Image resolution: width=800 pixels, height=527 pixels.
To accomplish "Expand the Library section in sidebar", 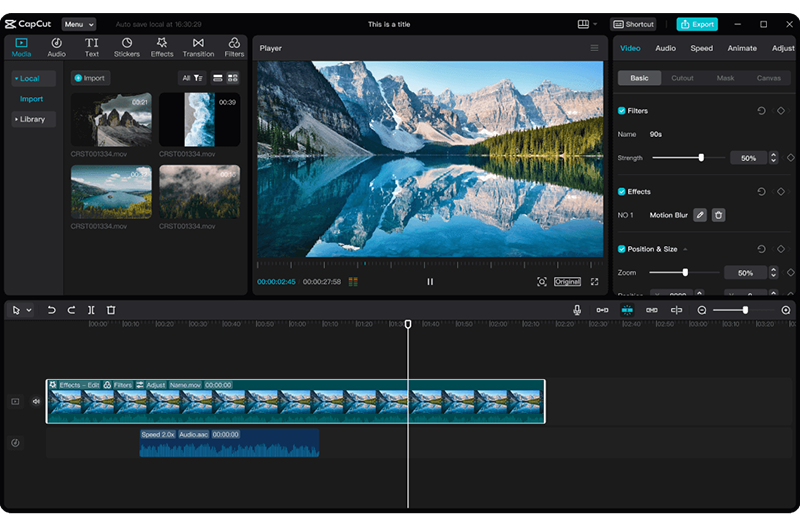I will point(32,119).
